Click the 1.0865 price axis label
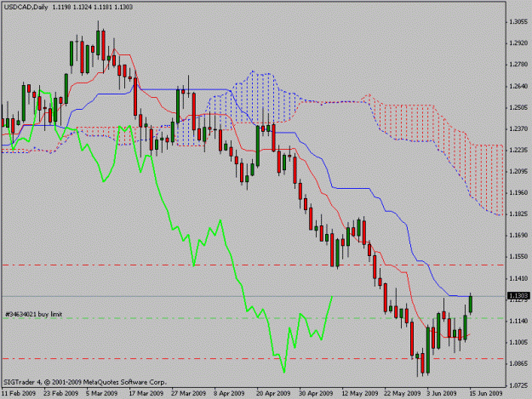 pyautogui.click(x=518, y=363)
